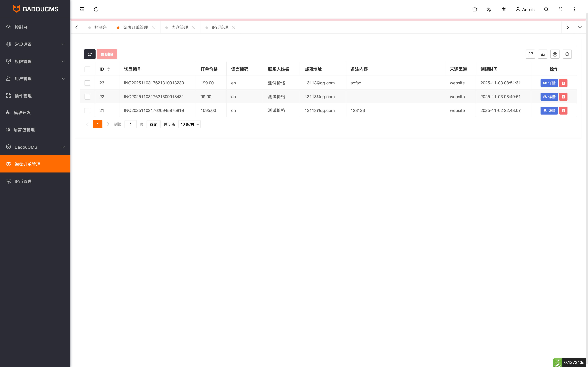Collapse the sidebar menu toggle icon

(82, 9)
